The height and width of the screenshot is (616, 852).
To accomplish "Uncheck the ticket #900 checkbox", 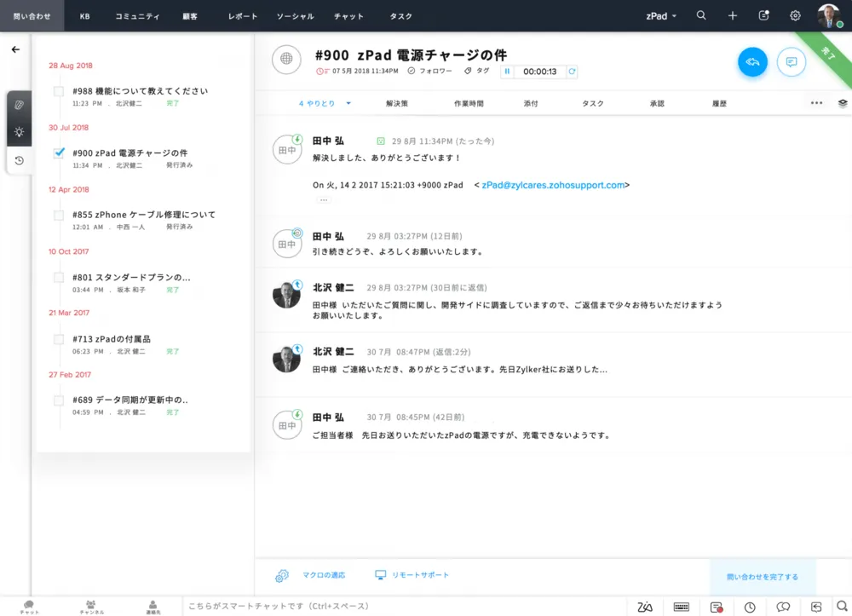I will [59, 153].
